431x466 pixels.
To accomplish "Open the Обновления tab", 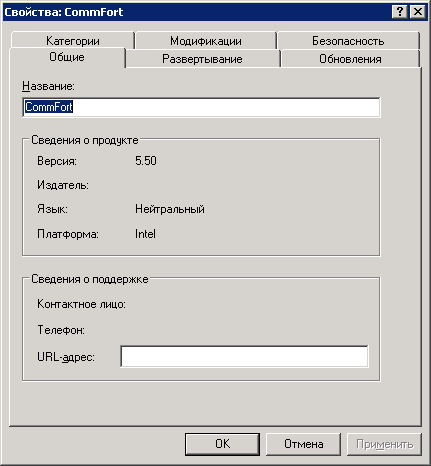I will pyautogui.click(x=350, y=59).
